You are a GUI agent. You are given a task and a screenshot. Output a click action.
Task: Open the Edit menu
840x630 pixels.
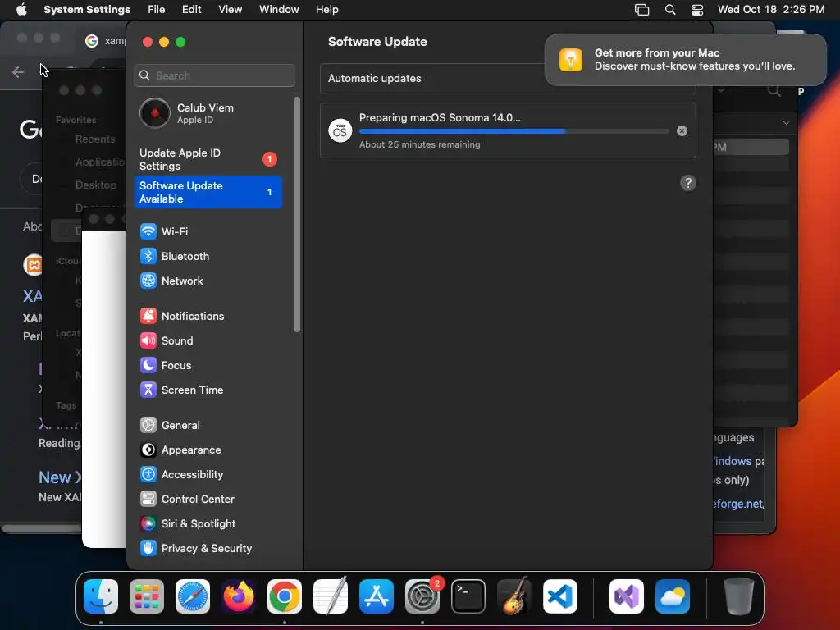pos(191,10)
